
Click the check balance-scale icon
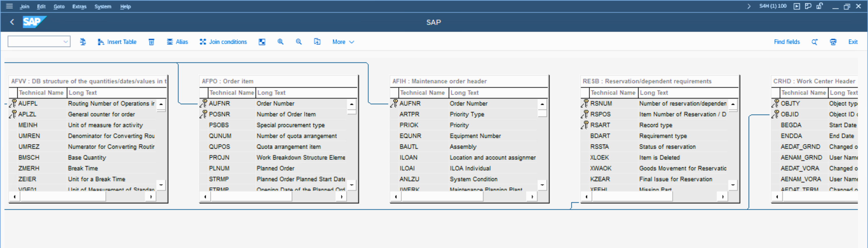83,42
